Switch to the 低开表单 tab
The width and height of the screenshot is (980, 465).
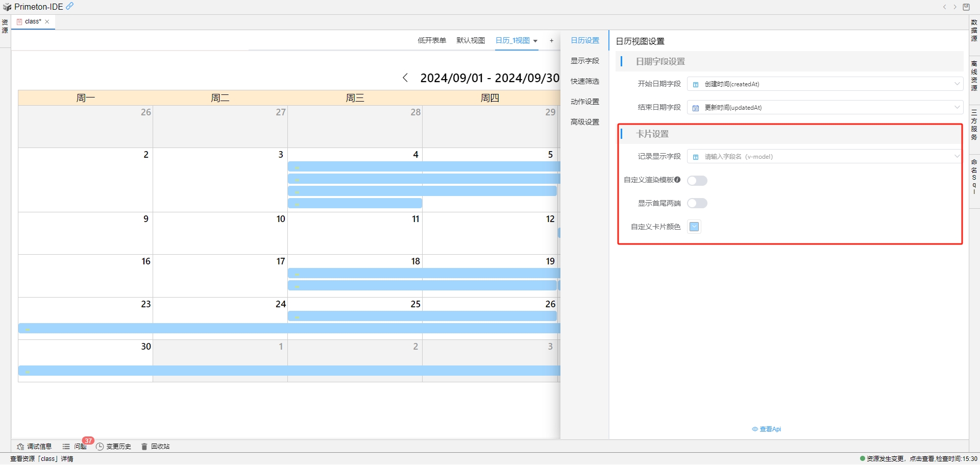[x=431, y=40]
